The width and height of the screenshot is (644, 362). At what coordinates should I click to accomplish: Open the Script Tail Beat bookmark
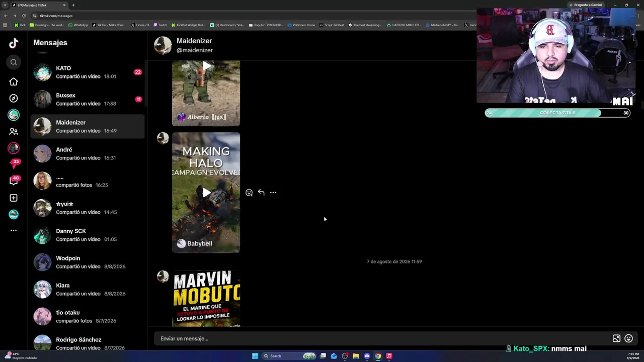[x=332, y=25]
